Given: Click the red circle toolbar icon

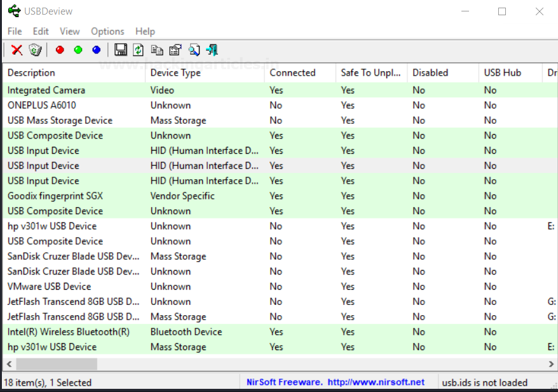Looking at the screenshot, I should tap(60, 50).
